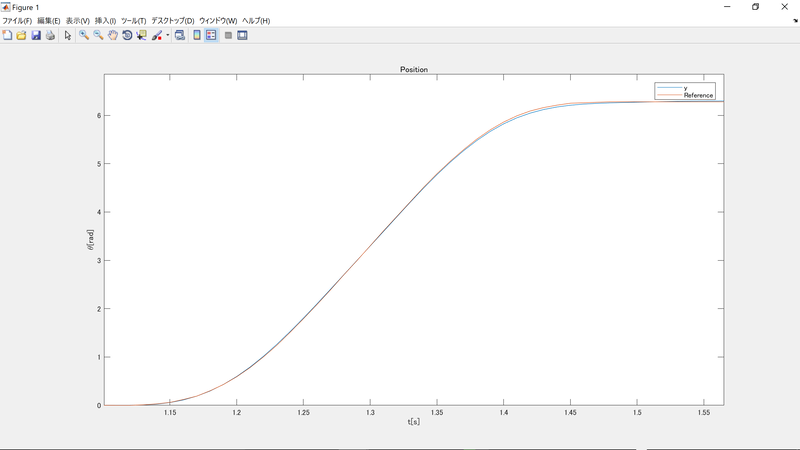Select the Pan hand tool
Image resolution: width=800 pixels, height=450 pixels.
[x=112, y=35]
